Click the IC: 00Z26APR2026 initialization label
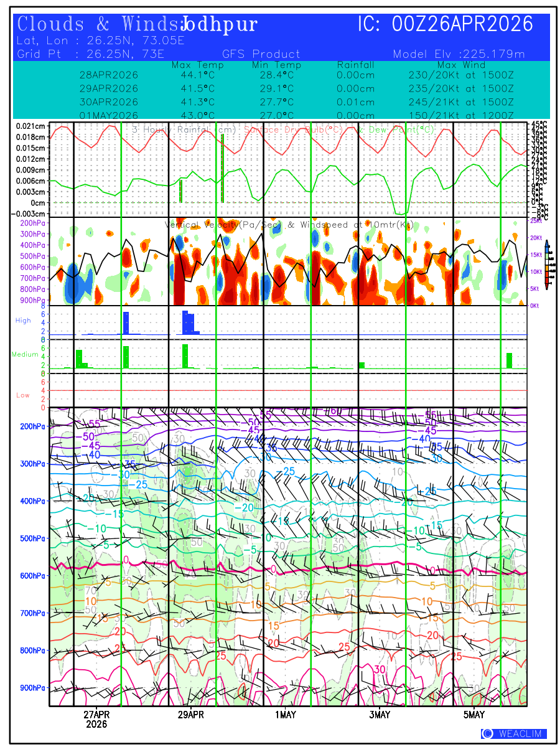 coord(446,24)
